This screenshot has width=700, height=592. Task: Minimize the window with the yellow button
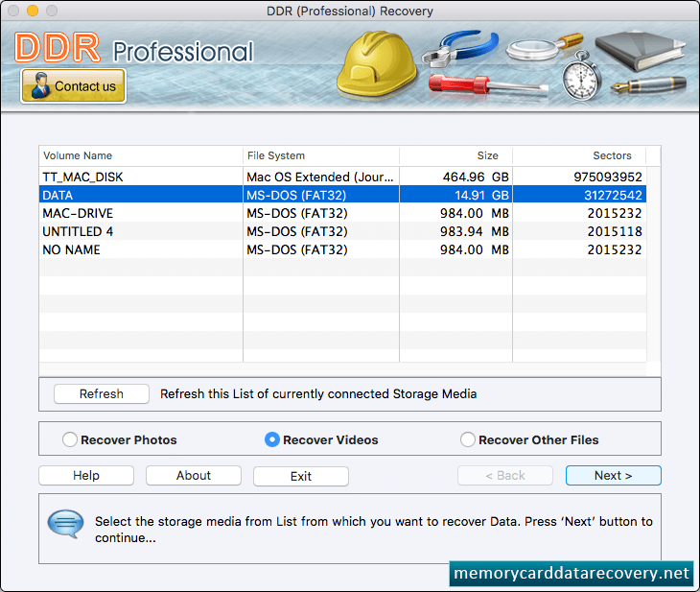[x=33, y=11]
